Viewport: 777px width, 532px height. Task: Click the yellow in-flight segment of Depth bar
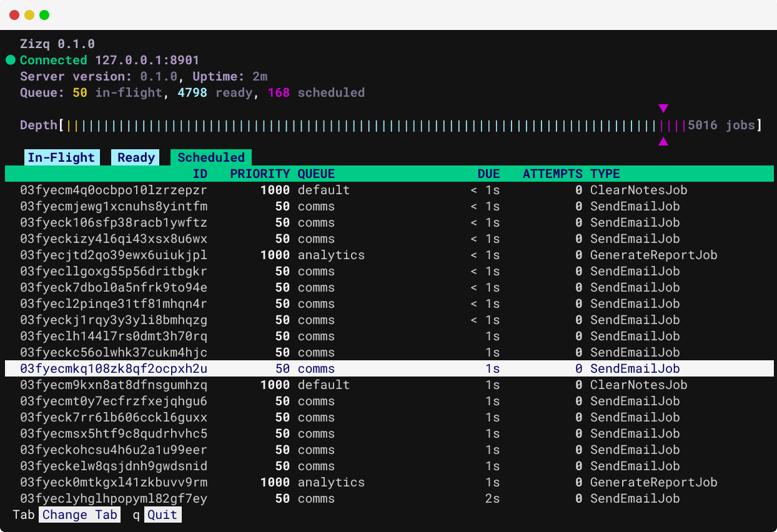[72, 126]
